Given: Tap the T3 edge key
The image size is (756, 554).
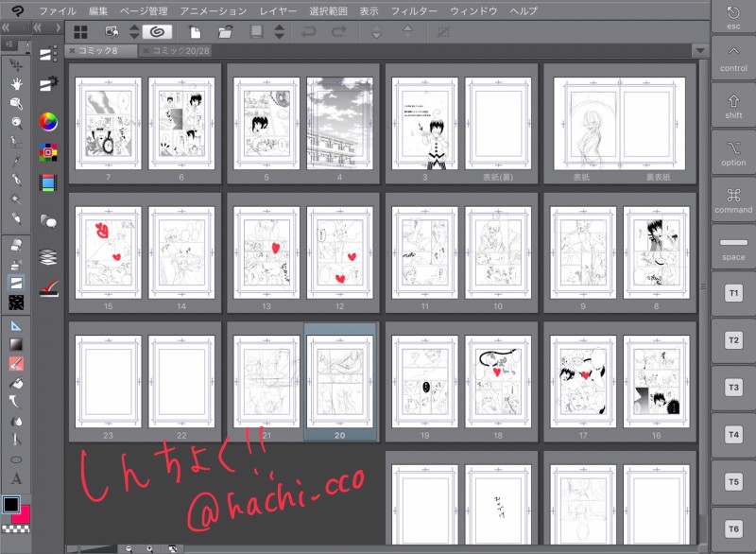Looking at the screenshot, I should 733,388.
